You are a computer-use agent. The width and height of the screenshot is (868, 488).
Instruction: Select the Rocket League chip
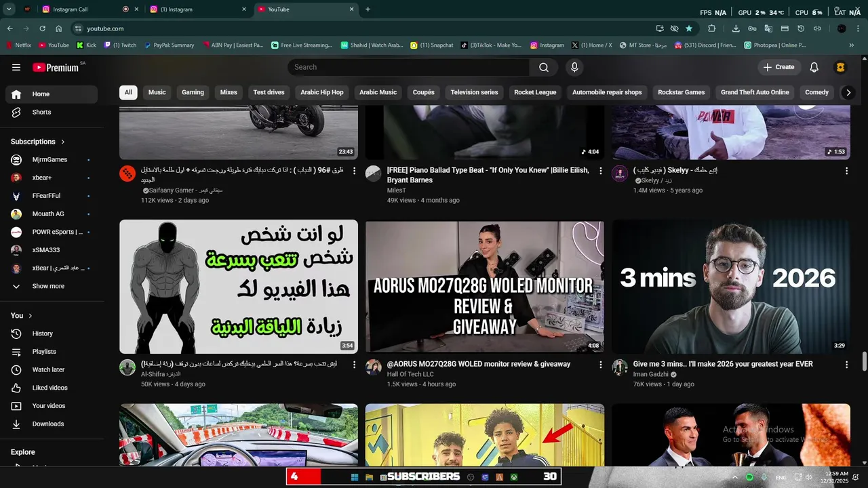pos(535,92)
